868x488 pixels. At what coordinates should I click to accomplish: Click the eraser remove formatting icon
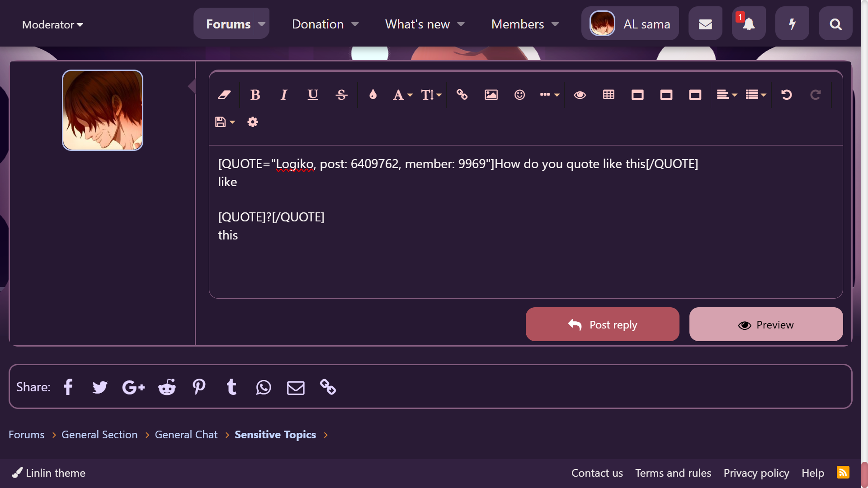(224, 95)
